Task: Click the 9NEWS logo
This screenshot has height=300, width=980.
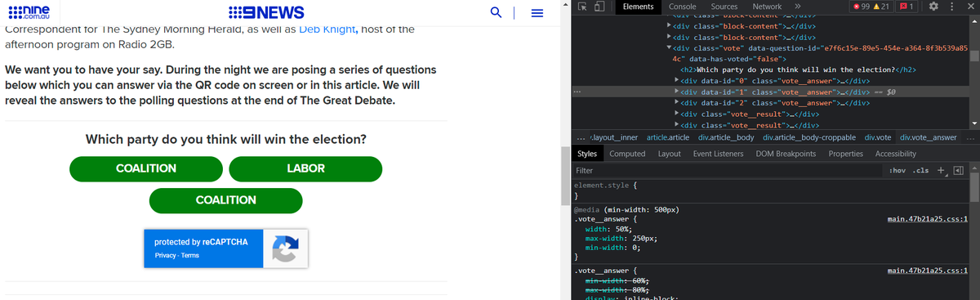Action: (267, 12)
